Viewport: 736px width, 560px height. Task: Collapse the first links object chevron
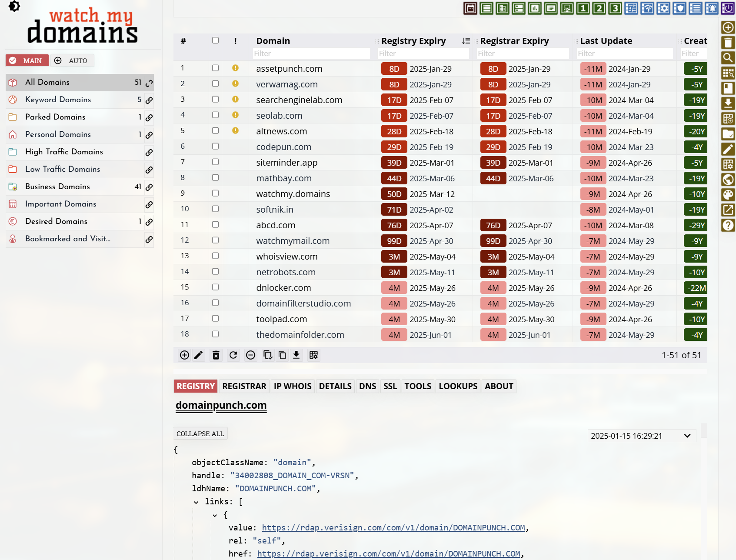pos(215,515)
